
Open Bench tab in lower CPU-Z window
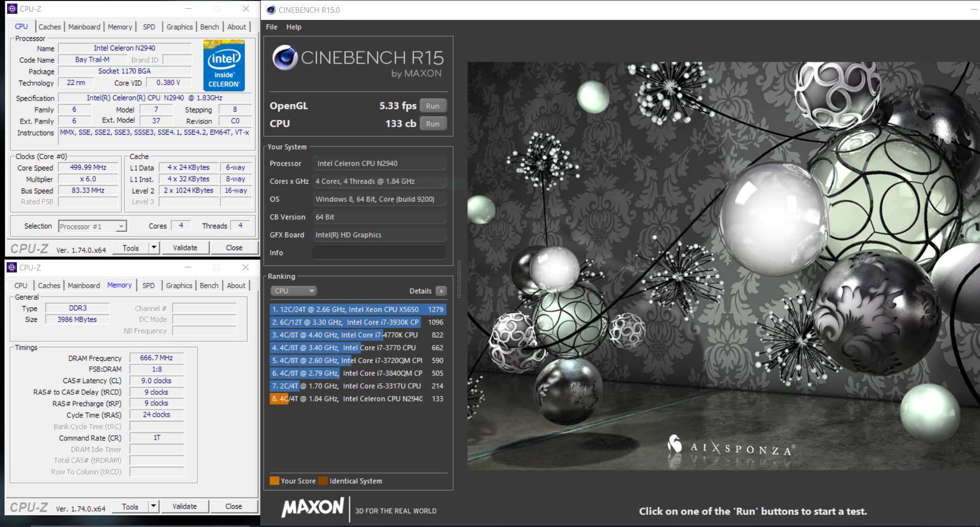(209, 286)
